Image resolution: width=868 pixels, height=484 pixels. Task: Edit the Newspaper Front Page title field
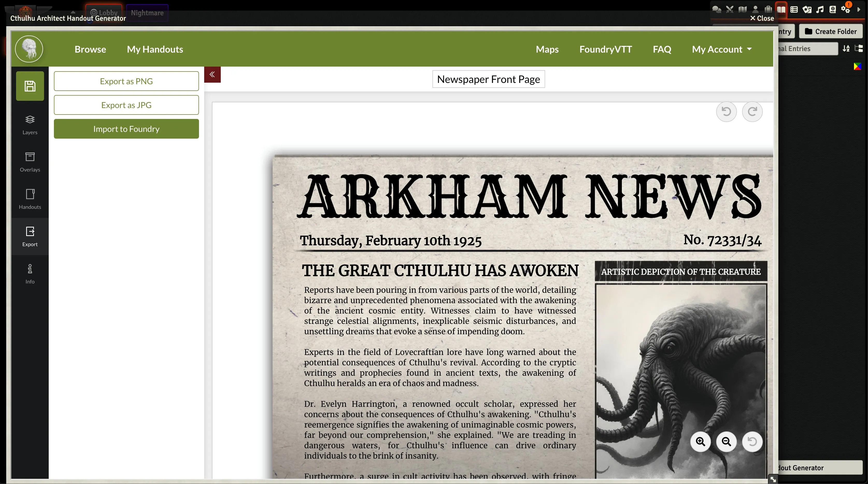click(x=489, y=79)
